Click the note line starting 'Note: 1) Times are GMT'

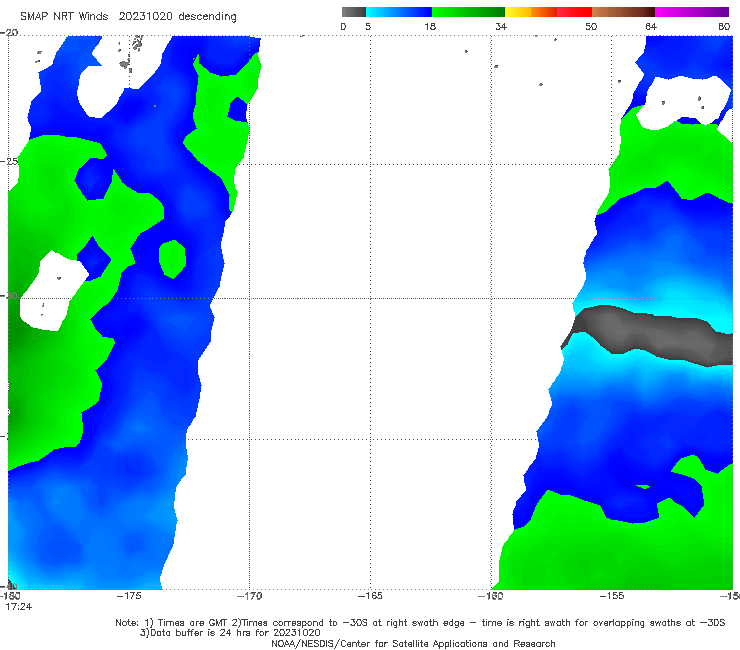pyautogui.click(x=420, y=623)
